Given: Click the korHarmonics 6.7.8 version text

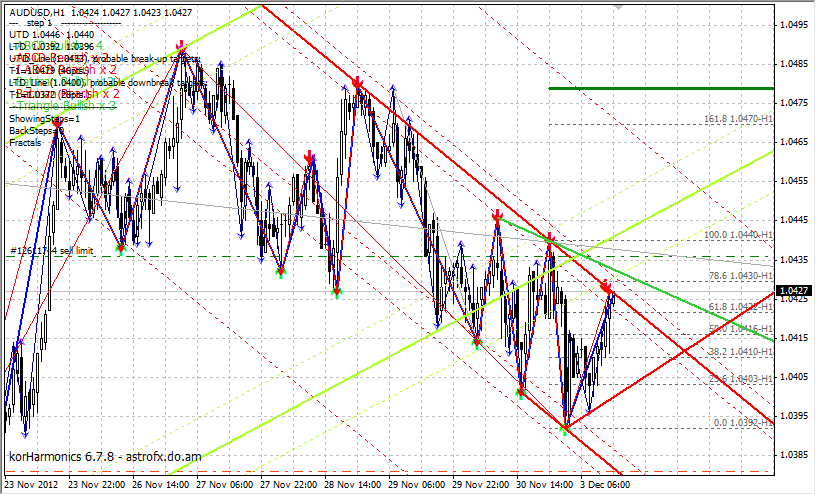Looking at the screenshot, I should point(105,456).
